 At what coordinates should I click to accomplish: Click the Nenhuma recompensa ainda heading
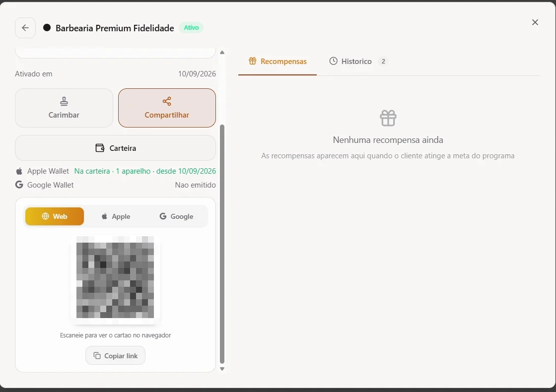point(388,139)
